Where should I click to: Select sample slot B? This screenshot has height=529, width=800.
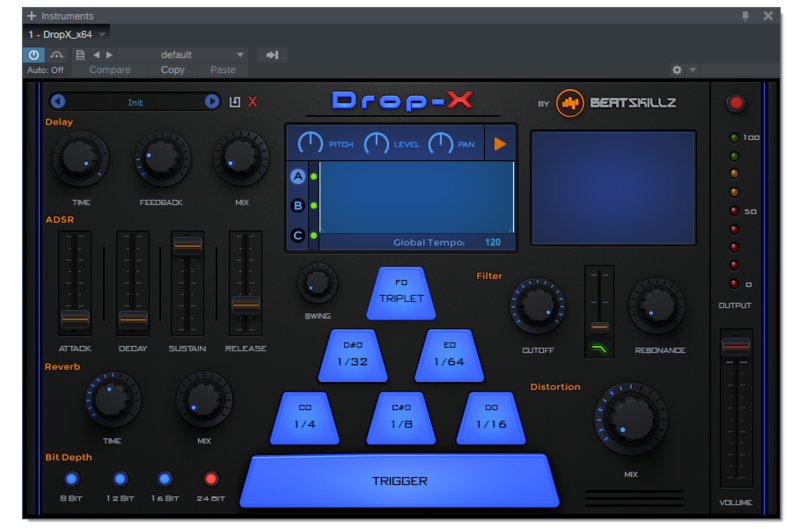(298, 206)
